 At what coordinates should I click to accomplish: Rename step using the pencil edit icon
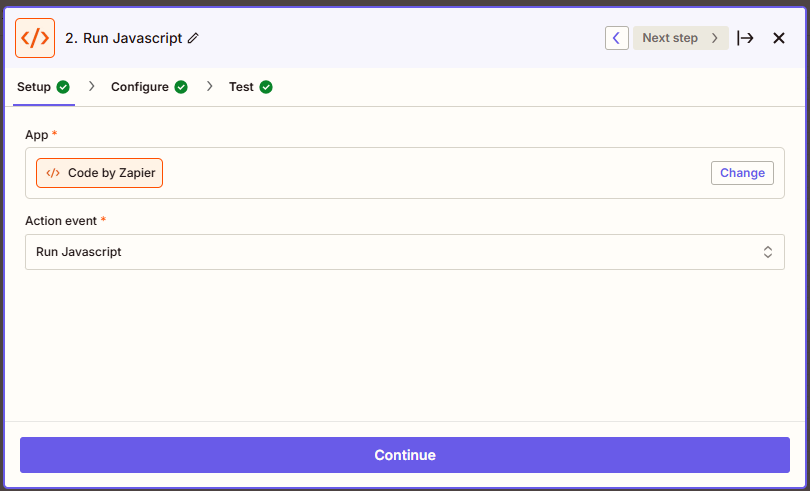coord(193,38)
